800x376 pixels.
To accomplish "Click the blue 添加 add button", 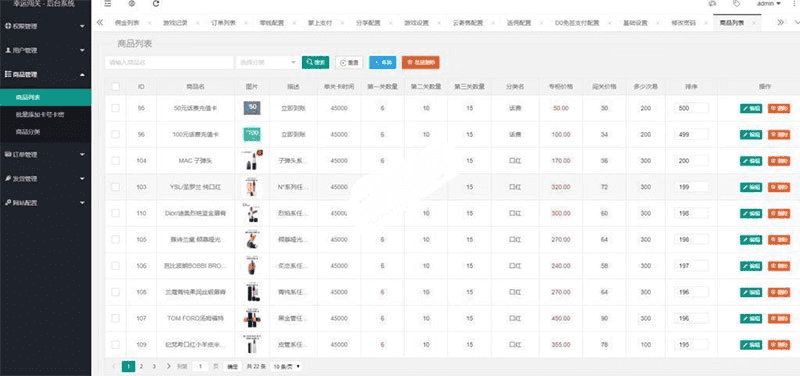I will (x=383, y=62).
